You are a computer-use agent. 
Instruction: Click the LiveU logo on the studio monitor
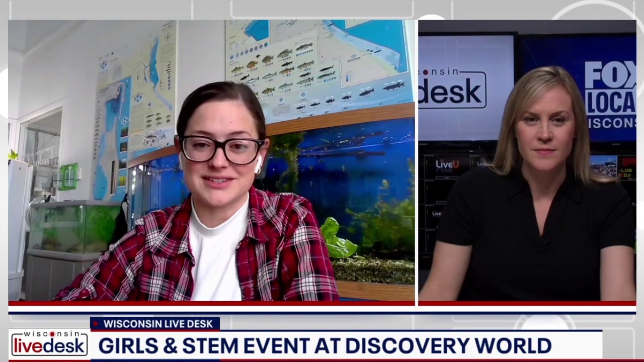[447, 165]
